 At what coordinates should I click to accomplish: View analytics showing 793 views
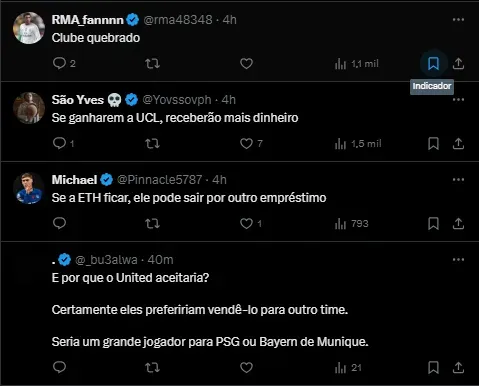click(351, 223)
